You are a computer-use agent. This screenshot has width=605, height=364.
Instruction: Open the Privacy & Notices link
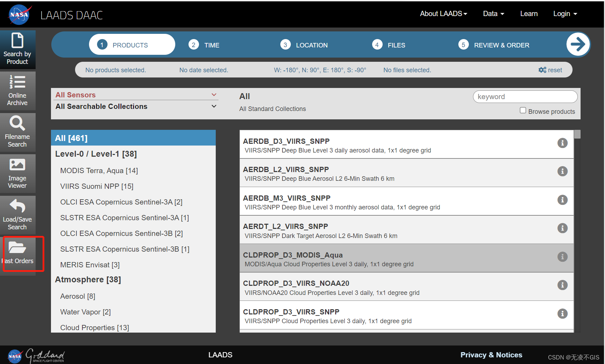pos(491,355)
